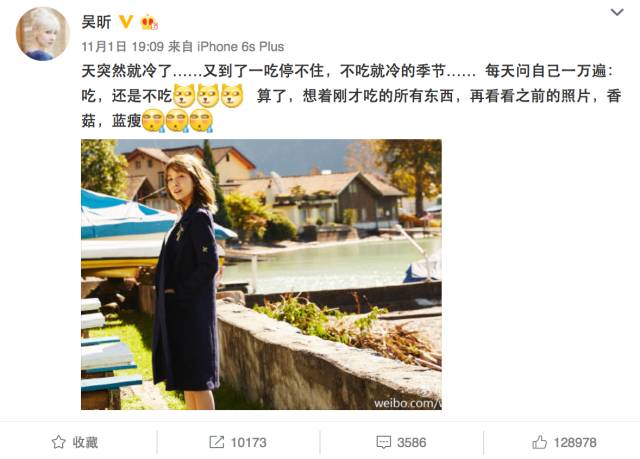
Task: Click the weibo.com watermark on photo
Action: click(x=407, y=403)
